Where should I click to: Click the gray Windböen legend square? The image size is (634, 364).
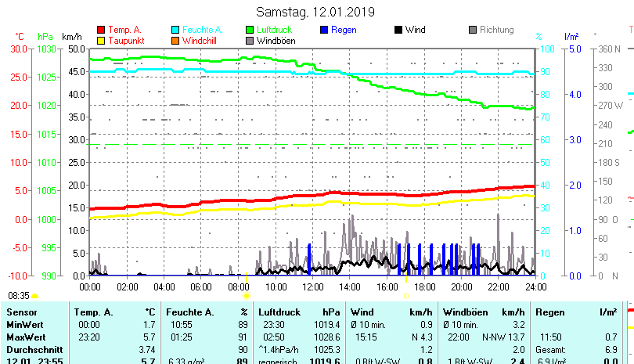pyautogui.click(x=250, y=40)
